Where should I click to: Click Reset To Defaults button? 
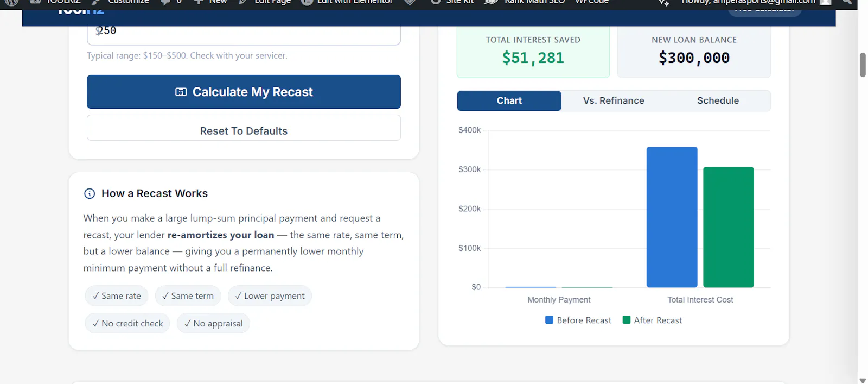(244, 128)
